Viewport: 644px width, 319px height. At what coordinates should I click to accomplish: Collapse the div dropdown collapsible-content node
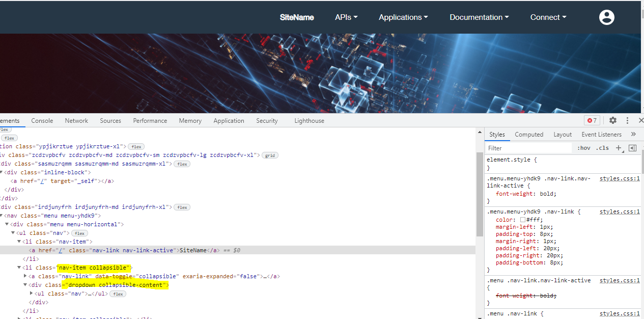pyautogui.click(x=25, y=285)
